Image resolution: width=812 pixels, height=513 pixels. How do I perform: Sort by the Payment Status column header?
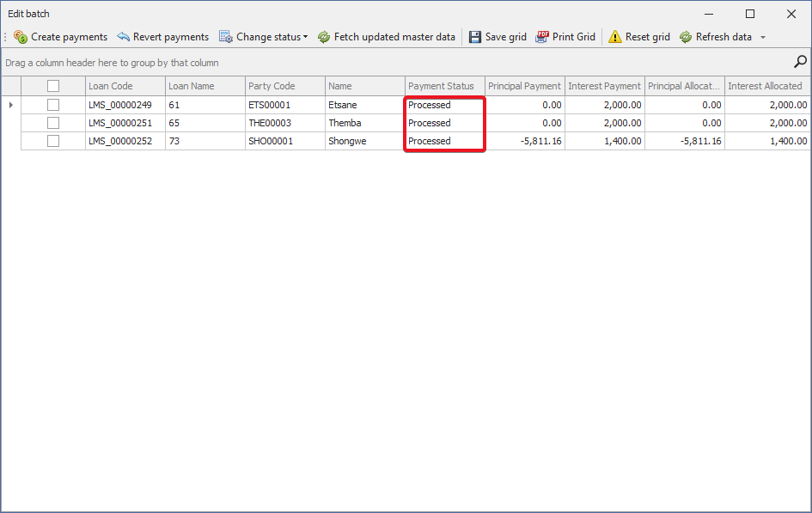coord(441,86)
